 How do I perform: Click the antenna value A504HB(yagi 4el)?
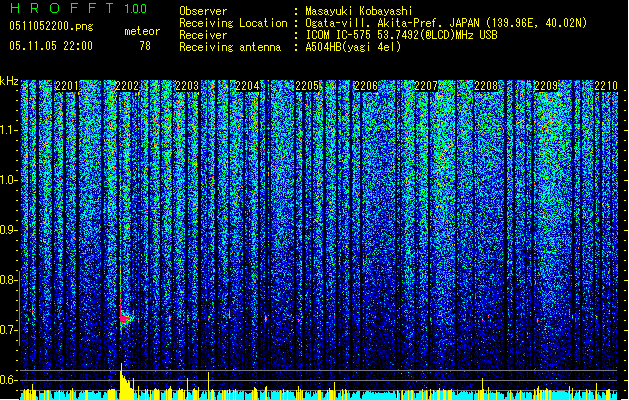point(353,47)
